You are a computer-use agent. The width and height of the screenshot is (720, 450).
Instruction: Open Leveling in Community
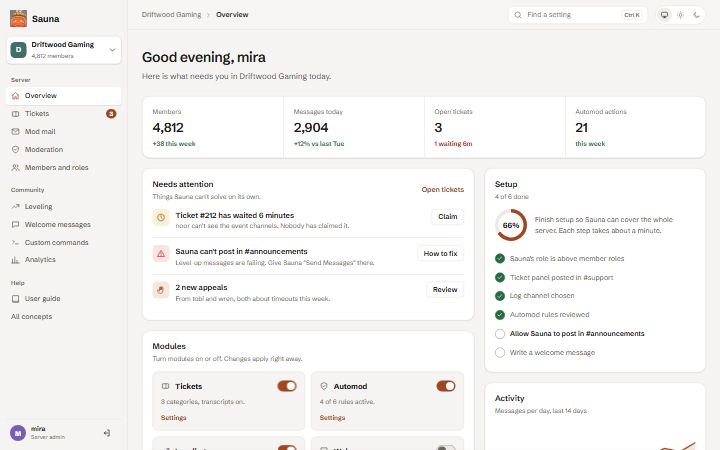pyautogui.click(x=63, y=207)
